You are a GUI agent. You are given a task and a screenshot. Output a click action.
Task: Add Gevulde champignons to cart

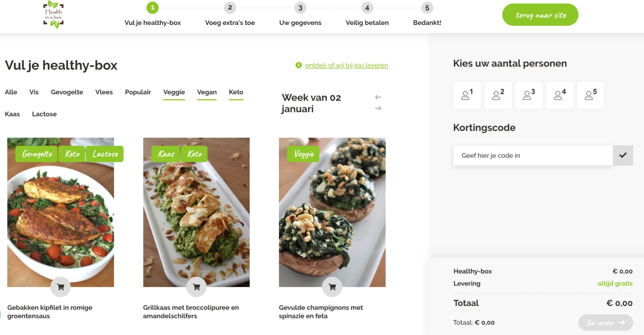pos(332,287)
